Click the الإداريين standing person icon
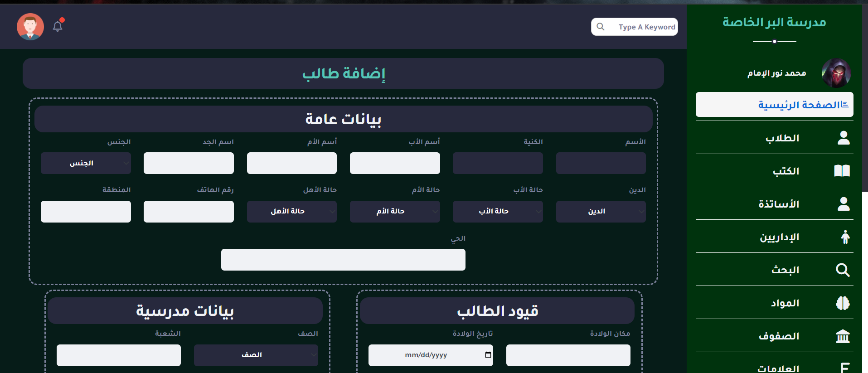 click(x=845, y=237)
